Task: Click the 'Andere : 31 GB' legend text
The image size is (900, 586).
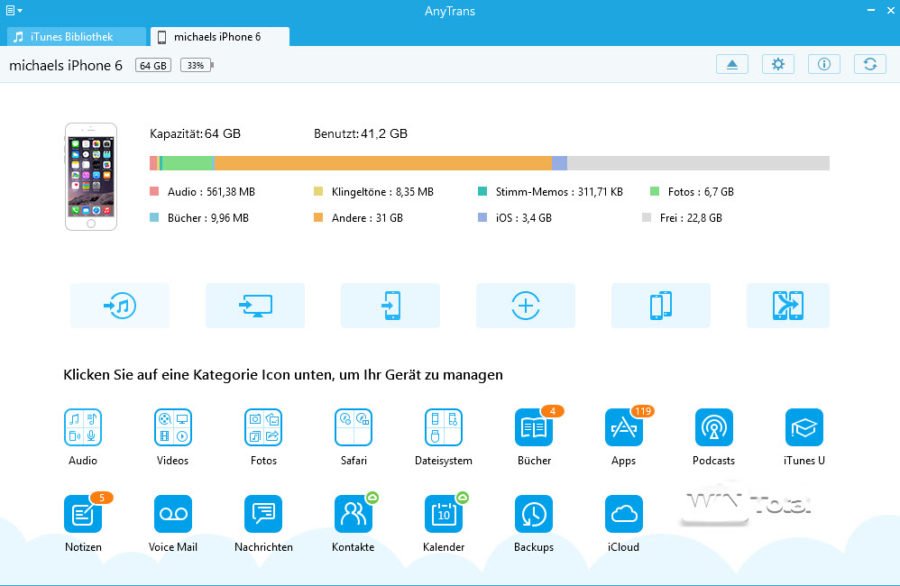Action: click(x=367, y=218)
